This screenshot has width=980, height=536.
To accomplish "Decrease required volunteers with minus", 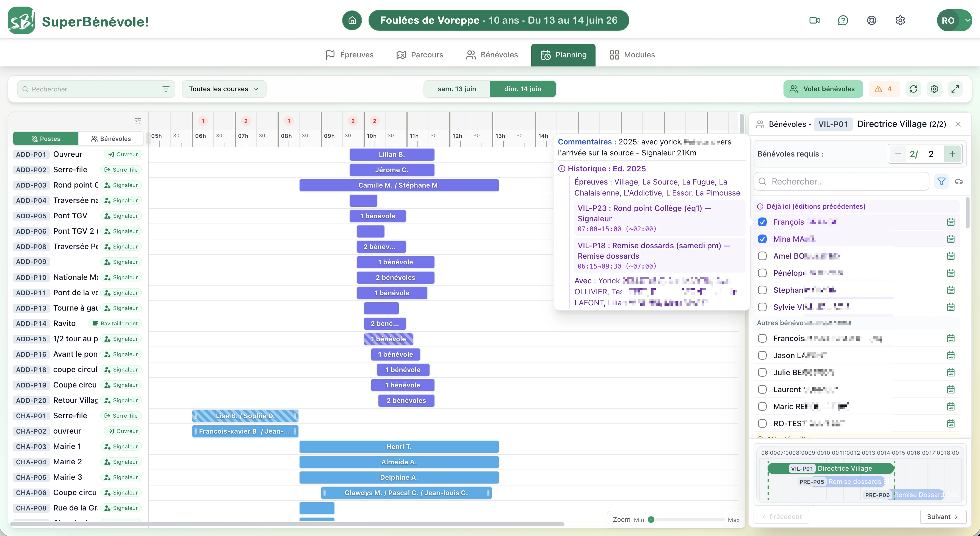I will 898,154.
